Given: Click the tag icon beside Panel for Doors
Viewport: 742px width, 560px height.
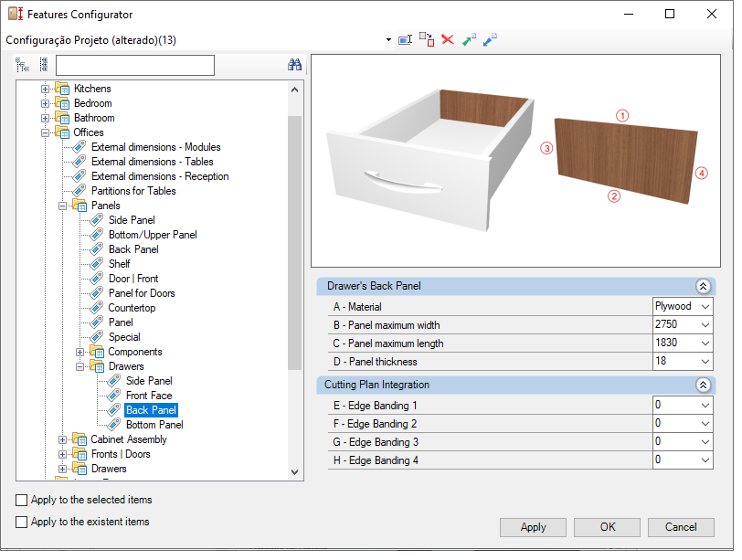Looking at the screenshot, I should [x=97, y=293].
